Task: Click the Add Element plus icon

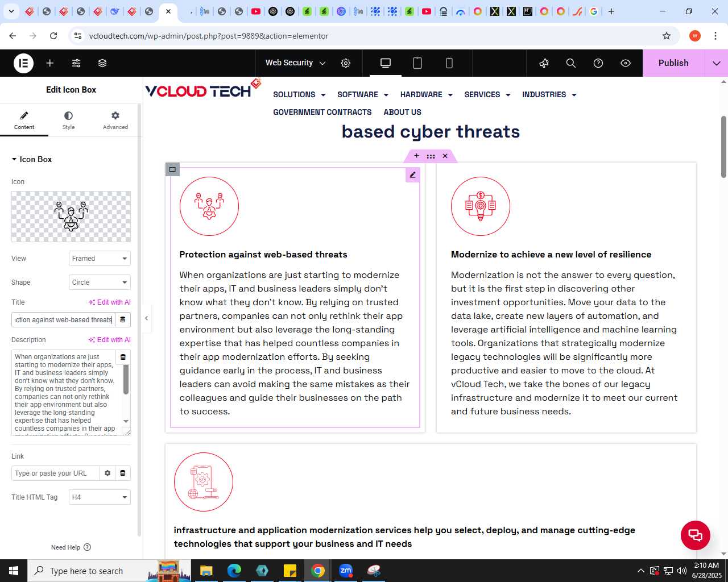Action: click(50, 63)
